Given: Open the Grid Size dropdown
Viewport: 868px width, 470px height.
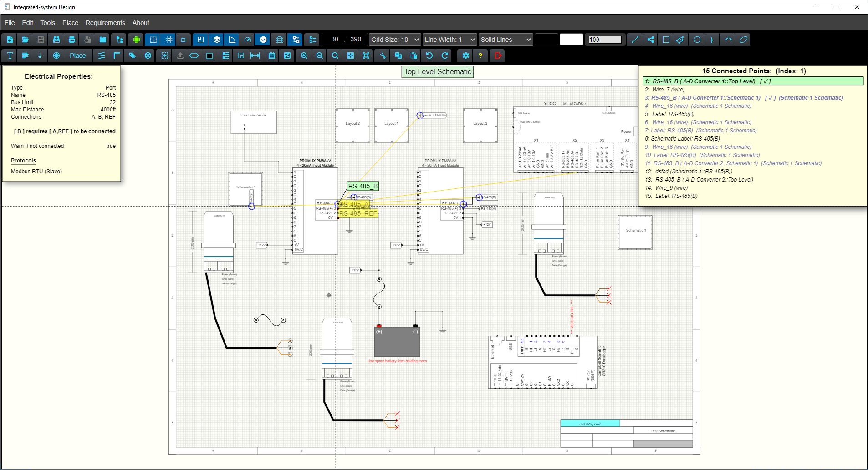Looking at the screenshot, I should point(395,40).
